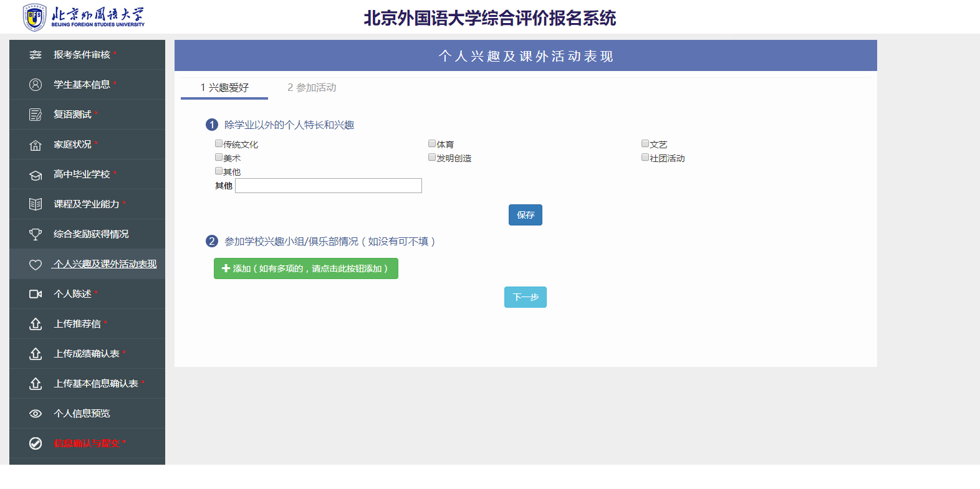Image resolution: width=980 pixels, height=489 pixels.
Task: Click the house icon for 家庭状况
Action: click(36, 145)
